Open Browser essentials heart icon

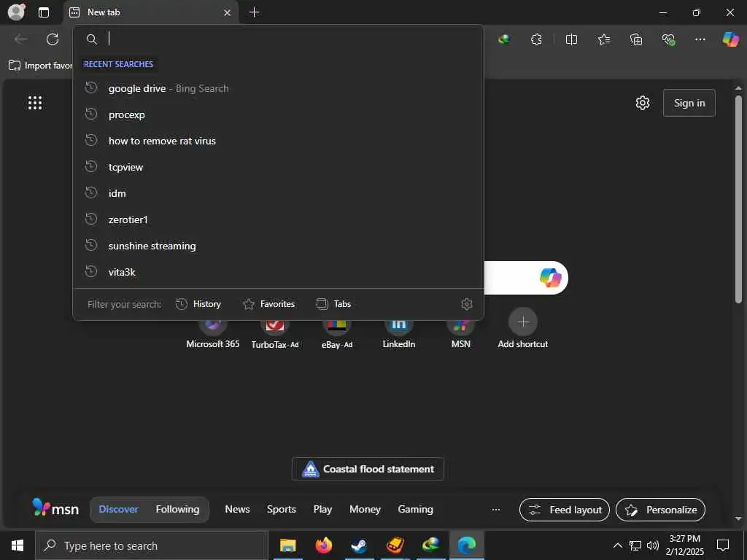pos(668,39)
